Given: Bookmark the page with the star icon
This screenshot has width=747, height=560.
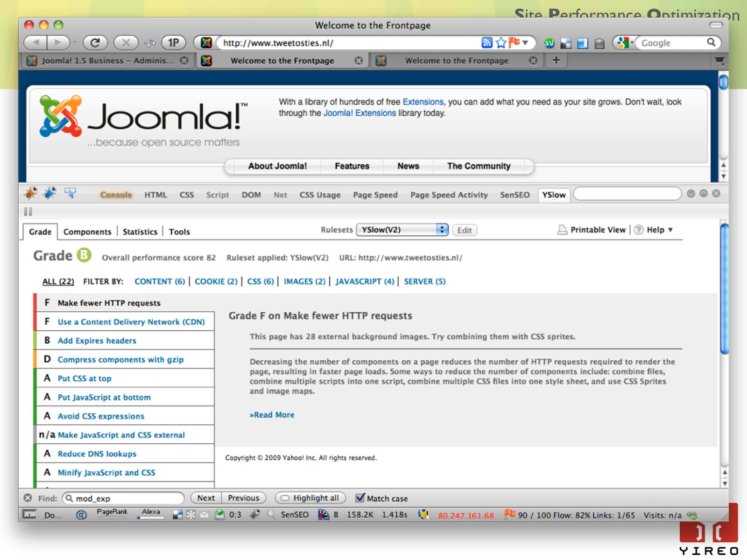Looking at the screenshot, I should (501, 43).
